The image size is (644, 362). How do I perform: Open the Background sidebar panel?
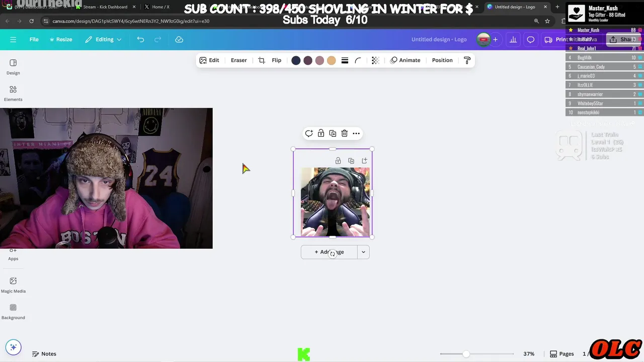point(13,311)
